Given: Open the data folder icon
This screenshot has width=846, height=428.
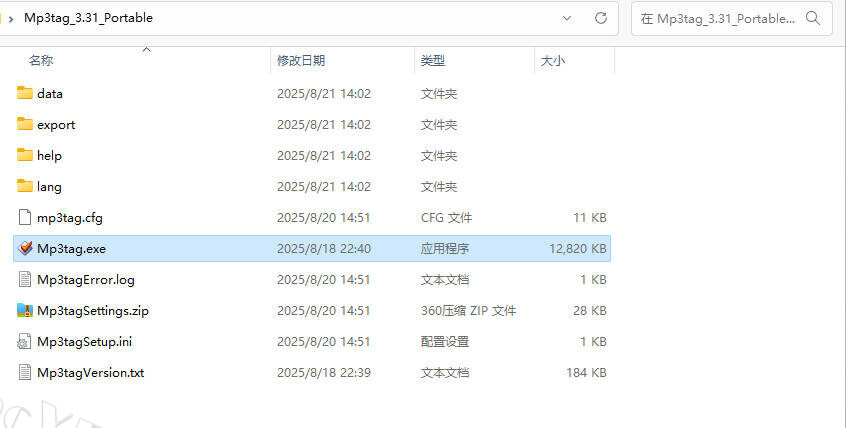Looking at the screenshot, I should click(x=25, y=93).
